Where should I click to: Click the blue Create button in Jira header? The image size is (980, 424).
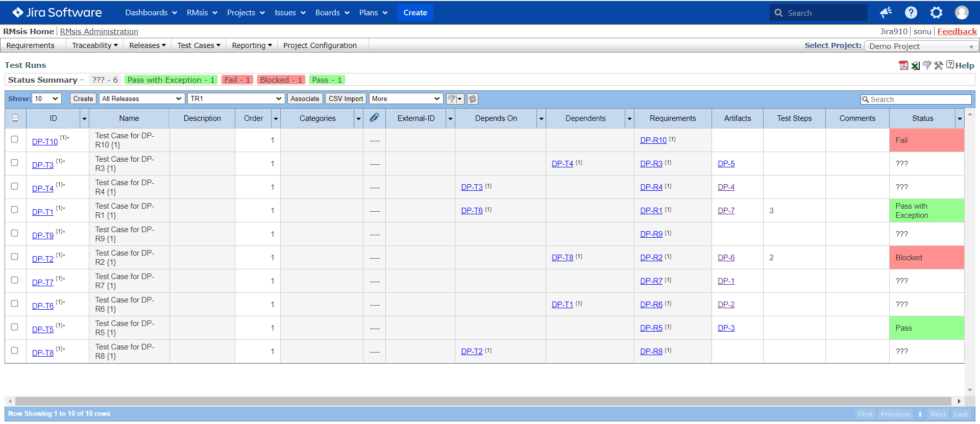tap(415, 13)
